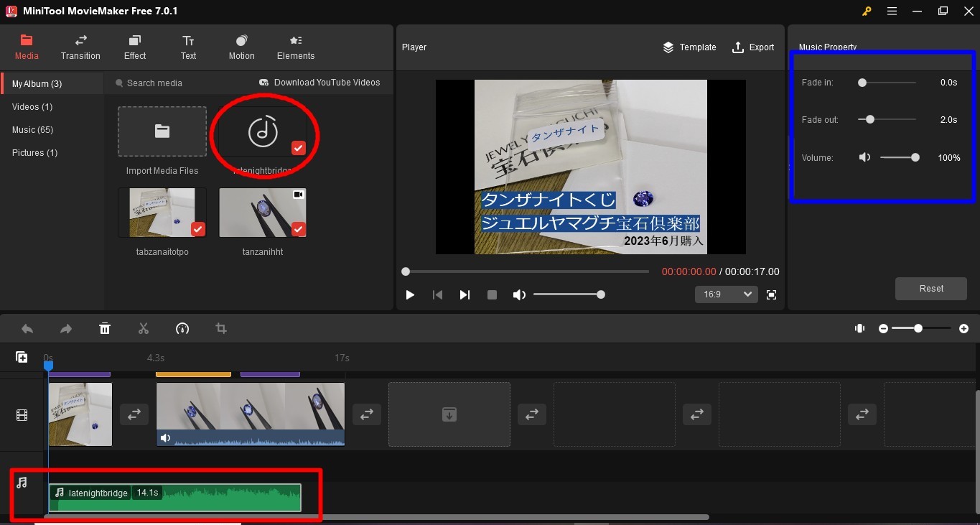This screenshot has height=525, width=980.
Task: Toggle checkmark on tabzanaitotpo picture thumbnail
Action: pyautogui.click(x=198, y=229)
